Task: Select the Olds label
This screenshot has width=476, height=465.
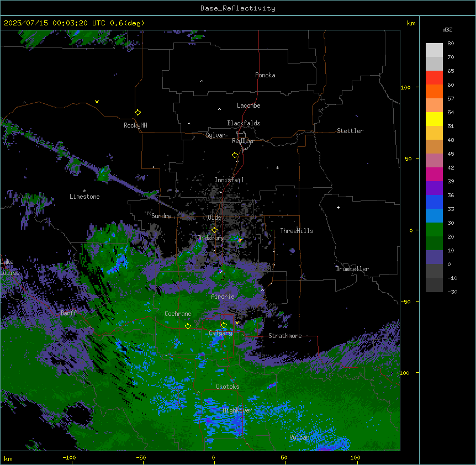Action: coord(214,218)
